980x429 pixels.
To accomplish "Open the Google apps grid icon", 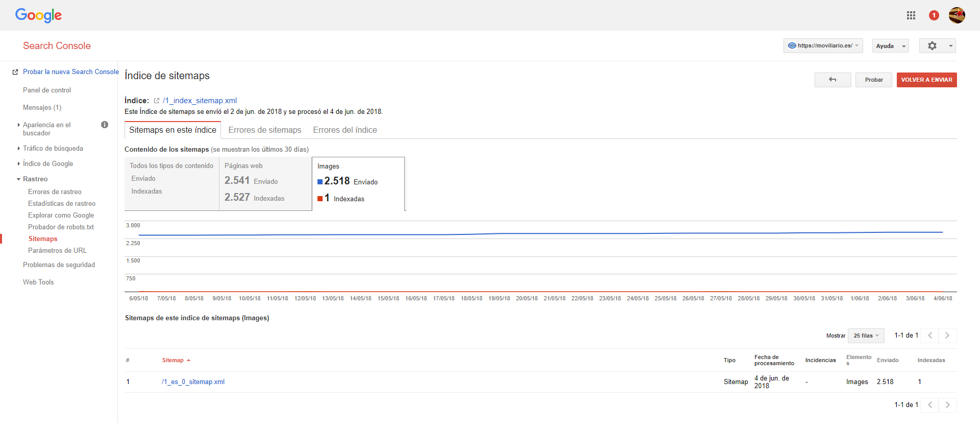I will pyautogui.click(x=911, y=15).
